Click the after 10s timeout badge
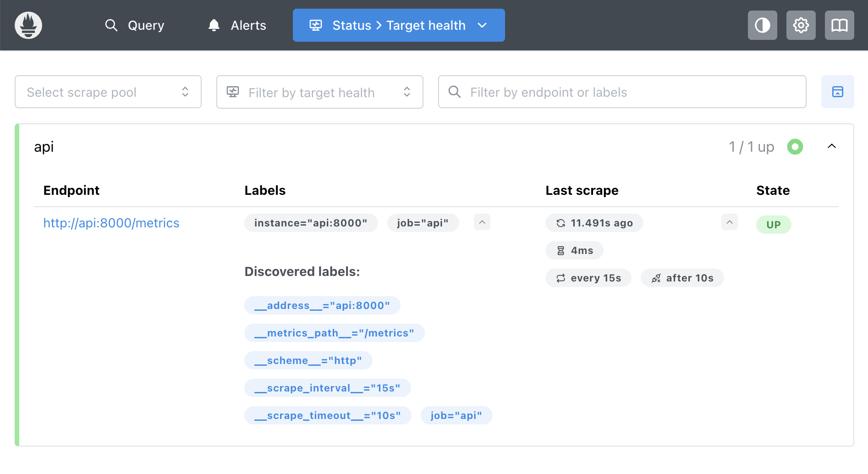868x474 pixels. click(682, 278)
